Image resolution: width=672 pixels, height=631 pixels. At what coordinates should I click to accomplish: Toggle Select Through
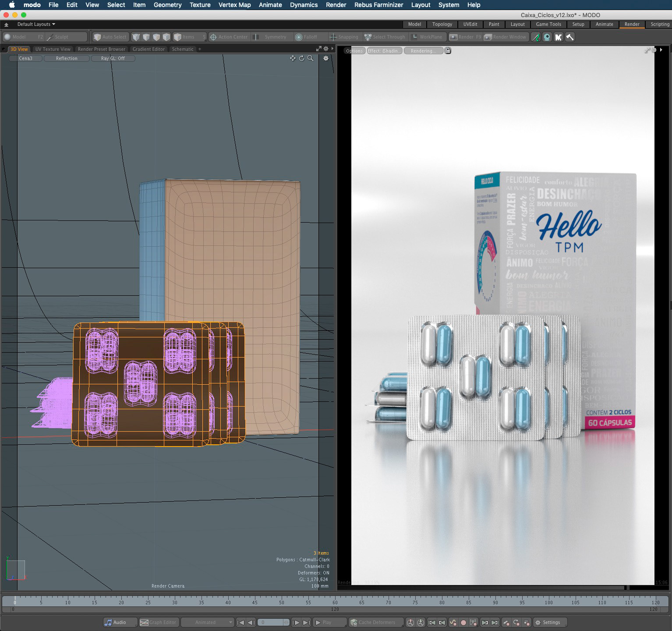pos(385,37)
